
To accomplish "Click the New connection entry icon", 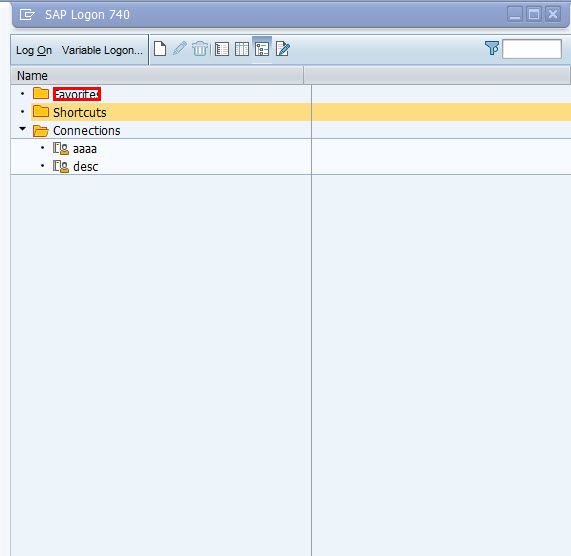I will (160, 49).
